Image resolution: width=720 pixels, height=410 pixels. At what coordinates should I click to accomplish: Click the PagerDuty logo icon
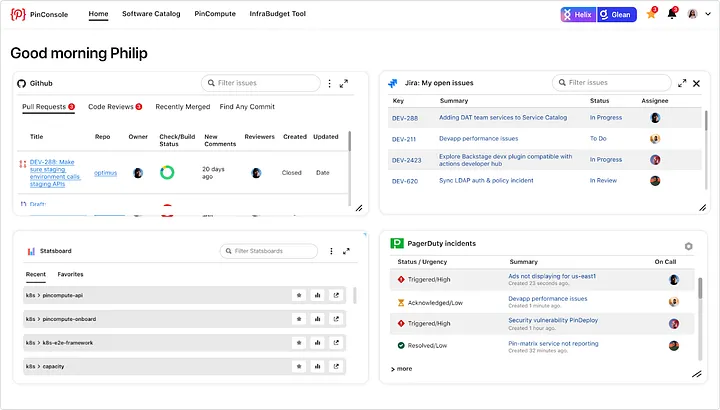point(397,243)
